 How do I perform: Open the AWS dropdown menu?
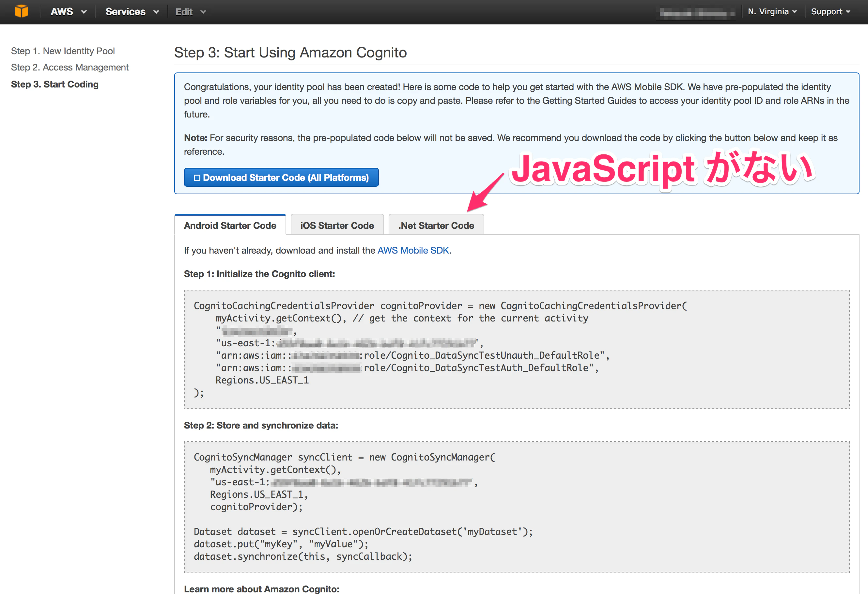click(x=68, y=11)
